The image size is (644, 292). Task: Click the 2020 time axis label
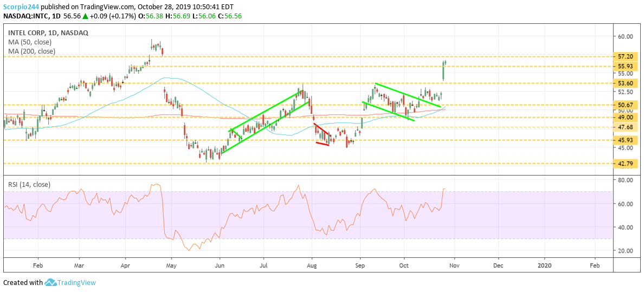545,265
